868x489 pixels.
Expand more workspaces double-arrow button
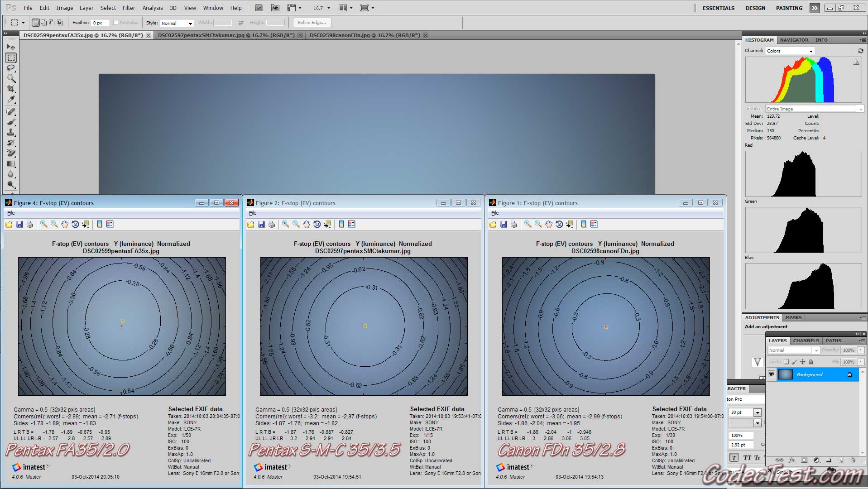pos(815,8)
